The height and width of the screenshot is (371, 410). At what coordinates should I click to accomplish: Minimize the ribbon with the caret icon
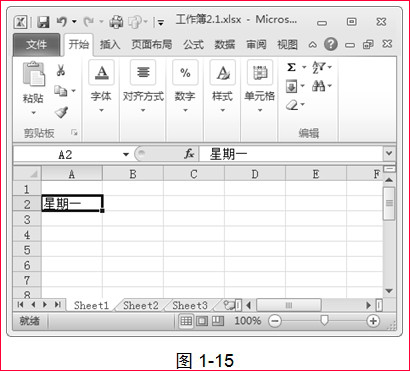(x=312, y=45)
